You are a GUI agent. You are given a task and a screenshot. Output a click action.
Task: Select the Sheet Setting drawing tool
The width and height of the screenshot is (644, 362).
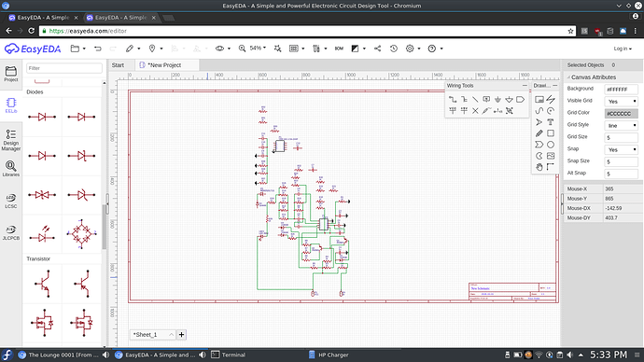(x=539, y=99)
